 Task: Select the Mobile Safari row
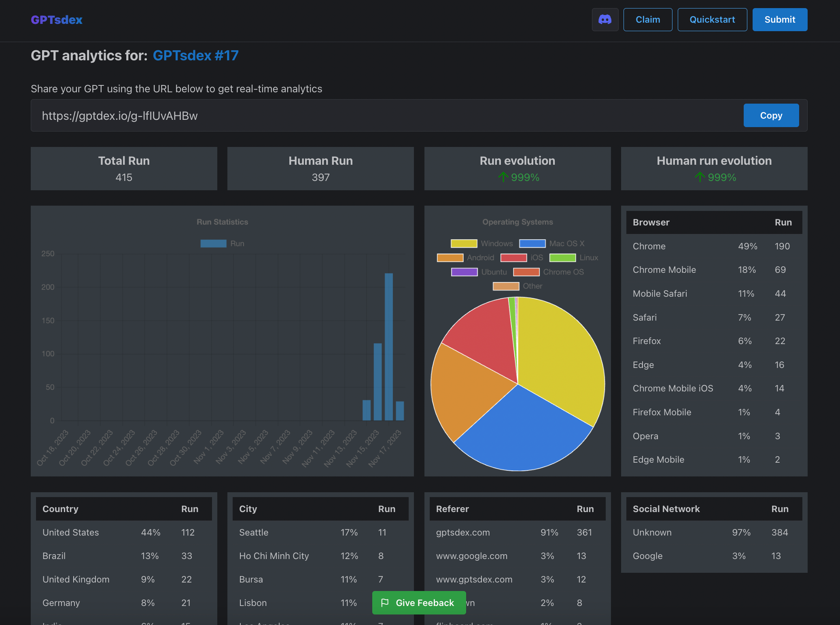(714, 293)
